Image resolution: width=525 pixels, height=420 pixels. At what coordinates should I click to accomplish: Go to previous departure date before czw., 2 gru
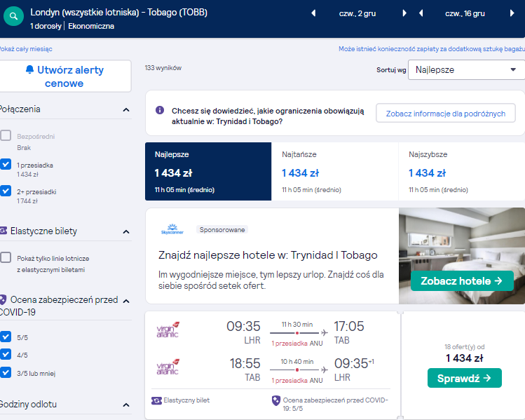pyautogui.click(x=313, y=13)
